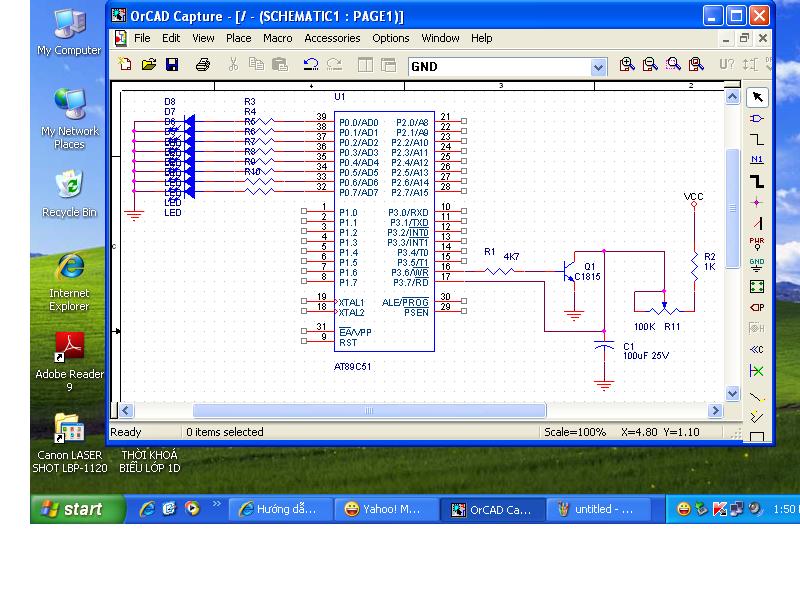Click the Windows start button

72,509
